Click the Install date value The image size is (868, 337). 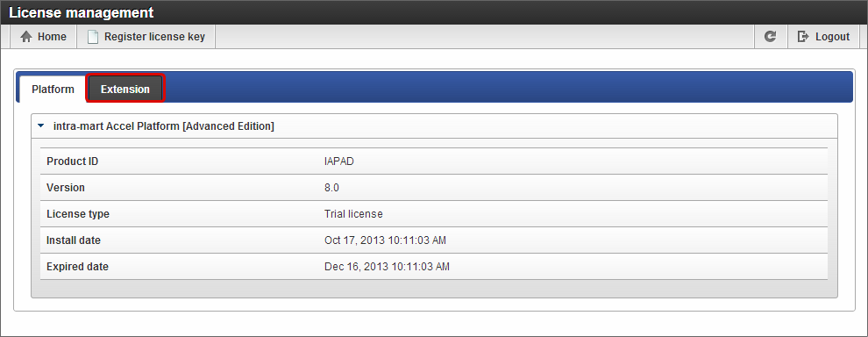pos(385,240)
